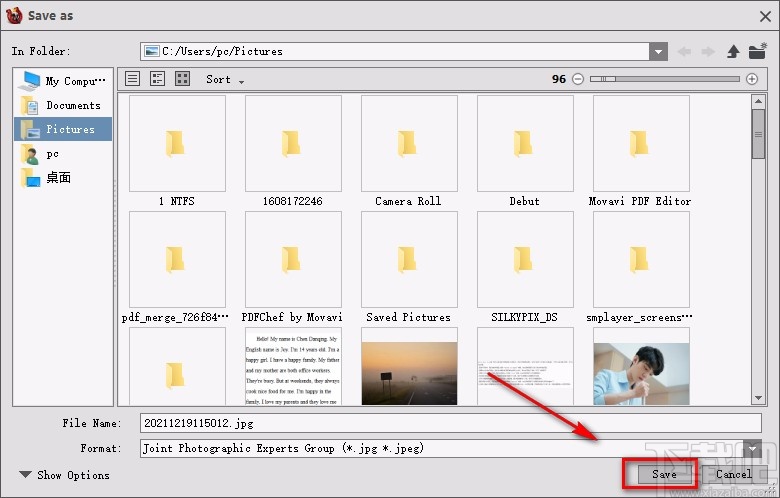Select the Movavi PDF Editor folder
This screenshot has width=780, height=498.
tap(640, 150)
